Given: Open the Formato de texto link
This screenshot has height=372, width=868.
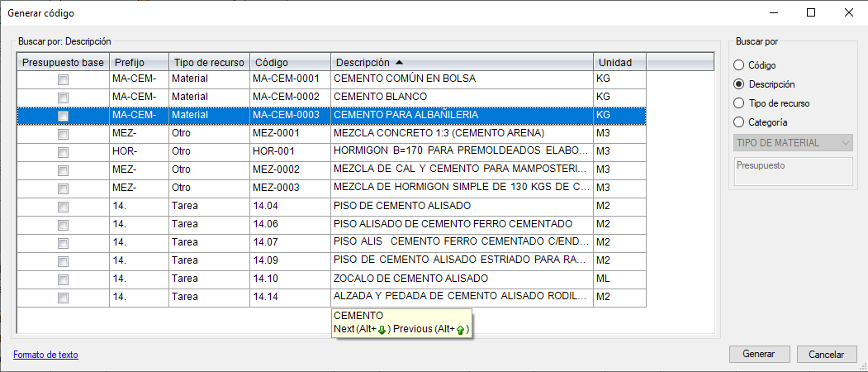Looking at the screenshot, I should 45,355.
